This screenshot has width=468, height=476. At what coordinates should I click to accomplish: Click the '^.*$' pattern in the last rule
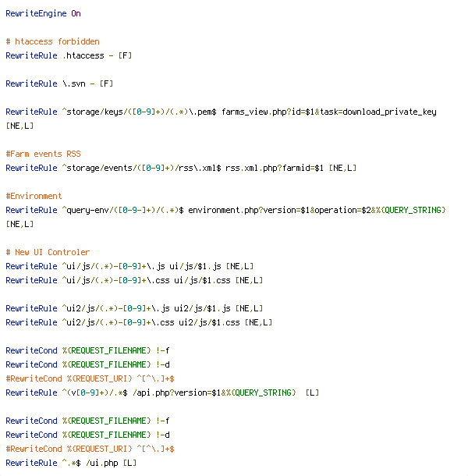(71, 463)
